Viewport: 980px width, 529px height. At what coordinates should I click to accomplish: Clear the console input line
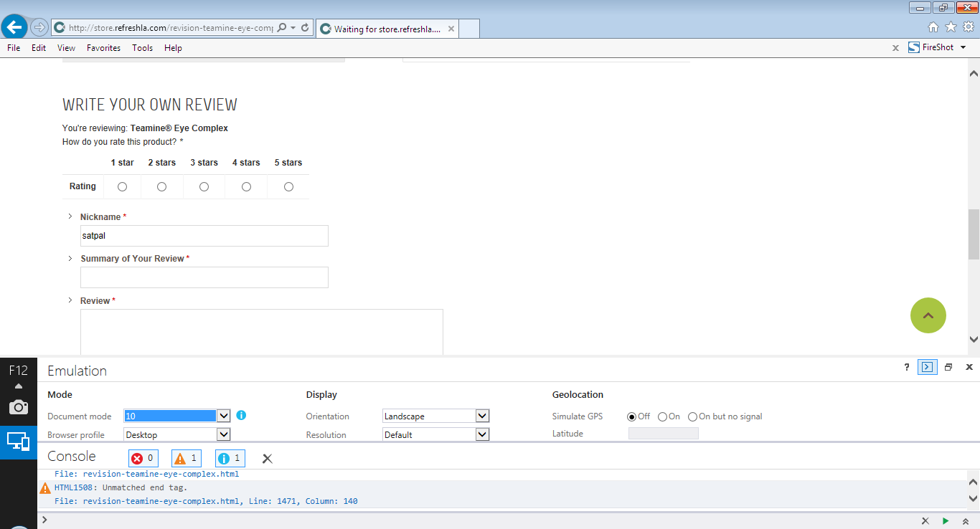[925, 521]
